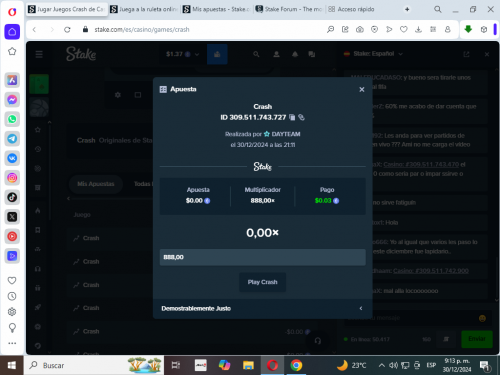Viewport: 500px width, 375px height.
Task: Switch to Stake Forum browser tab
Action: tap(289, 9)
